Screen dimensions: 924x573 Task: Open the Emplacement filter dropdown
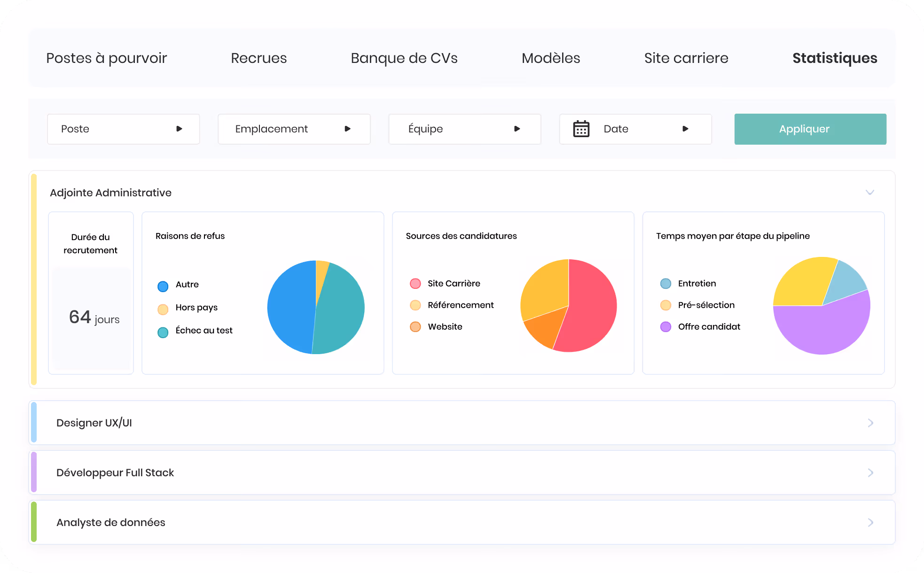tap(294, 129)
